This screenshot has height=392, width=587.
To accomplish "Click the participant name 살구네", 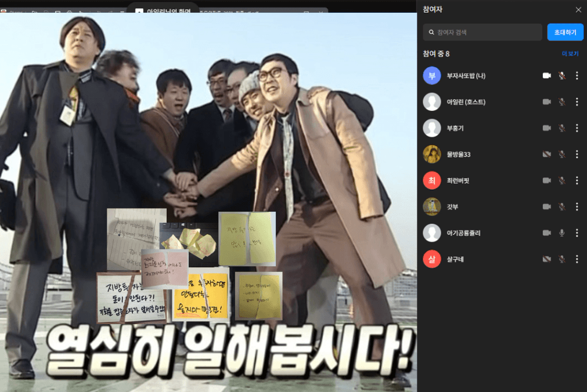I will [x=455, y=259].
